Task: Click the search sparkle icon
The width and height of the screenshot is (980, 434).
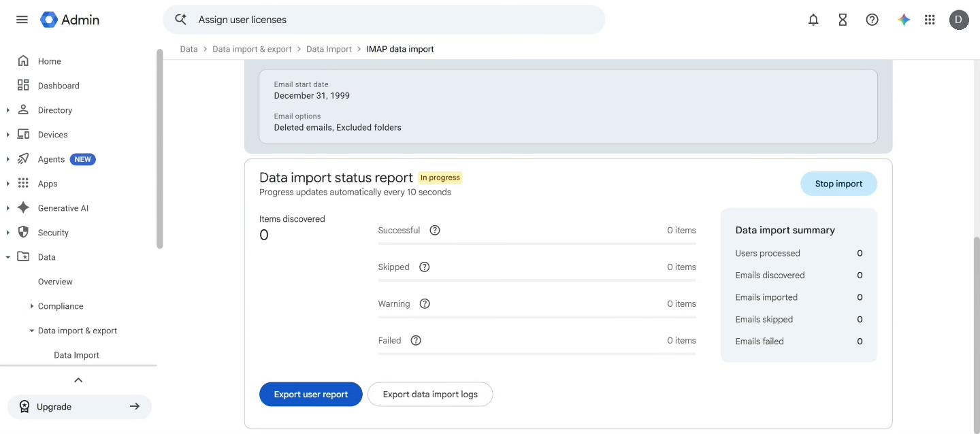Action: coord(181,20)
